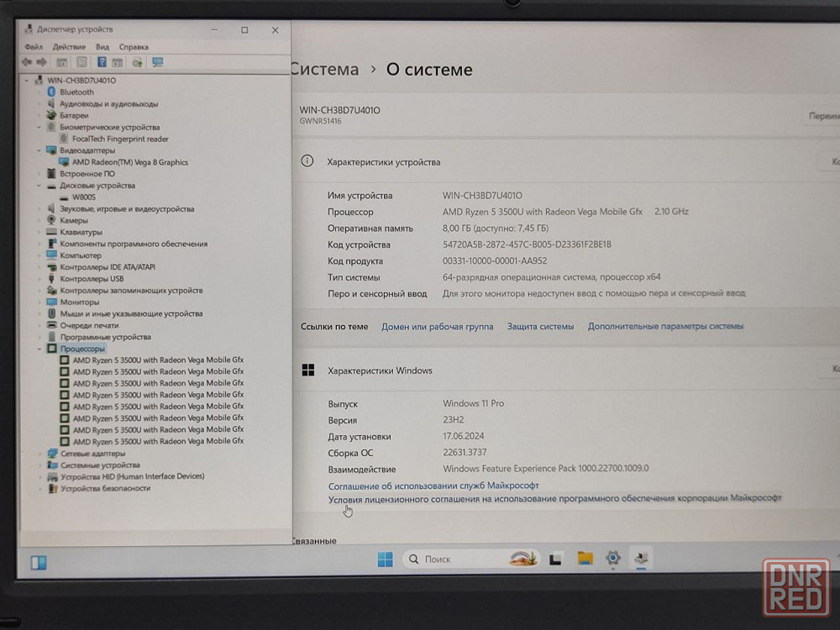Click the Встроенное ПО chip icon
The image size is (840, 630).
point(51,174)
